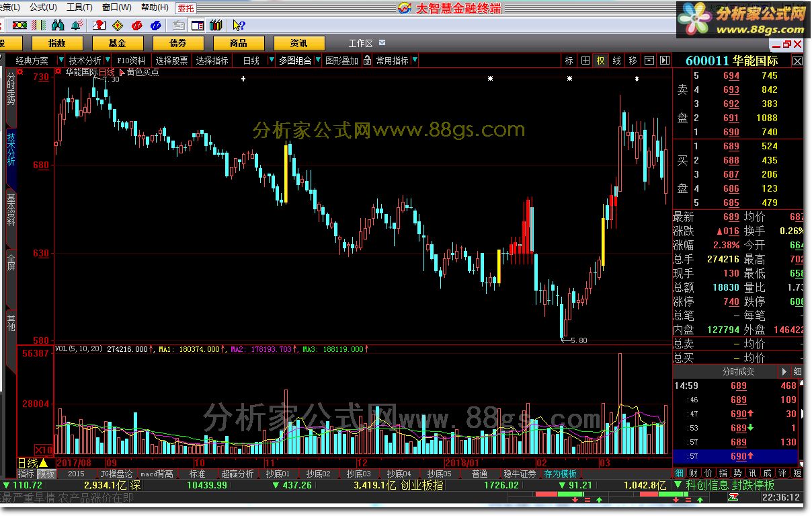Click the yellow diamond toolbar icon
The height and width of the screenshot is (516, 812).
coord(118,26)
